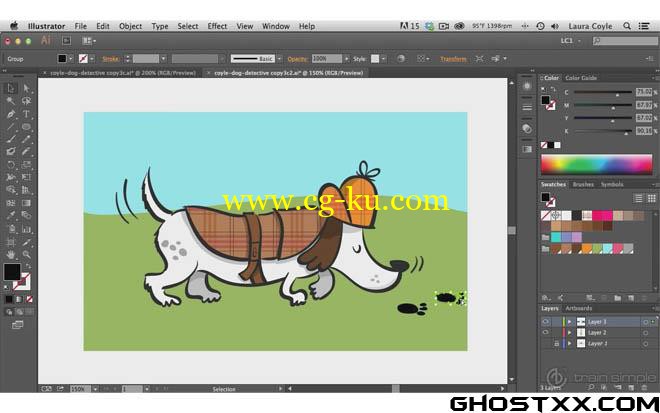Select the Type tool
The image size is (660, 413).
(27, 114)
